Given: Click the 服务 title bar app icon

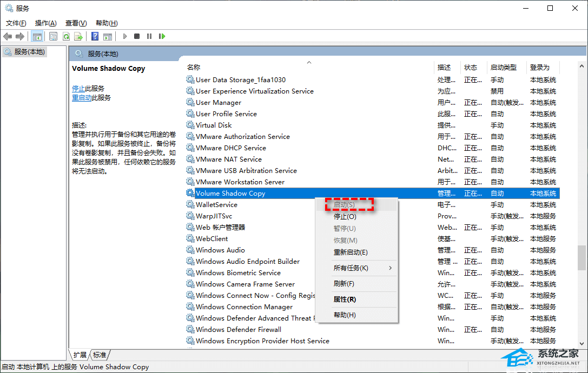Looking at the screenshot, I should tap(9, 8).
